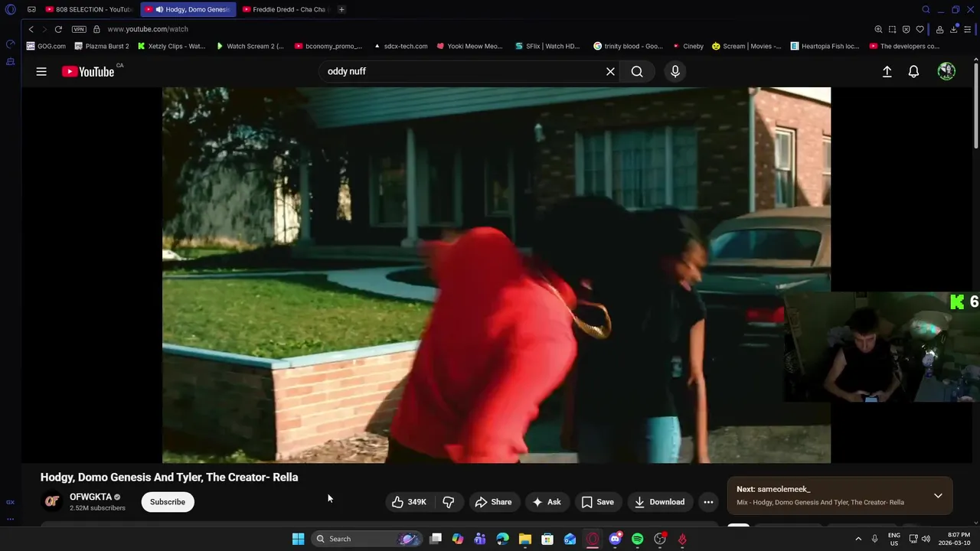
Task: Open Yooki Meow Meow bookmark
Action: tap(470, 46)
